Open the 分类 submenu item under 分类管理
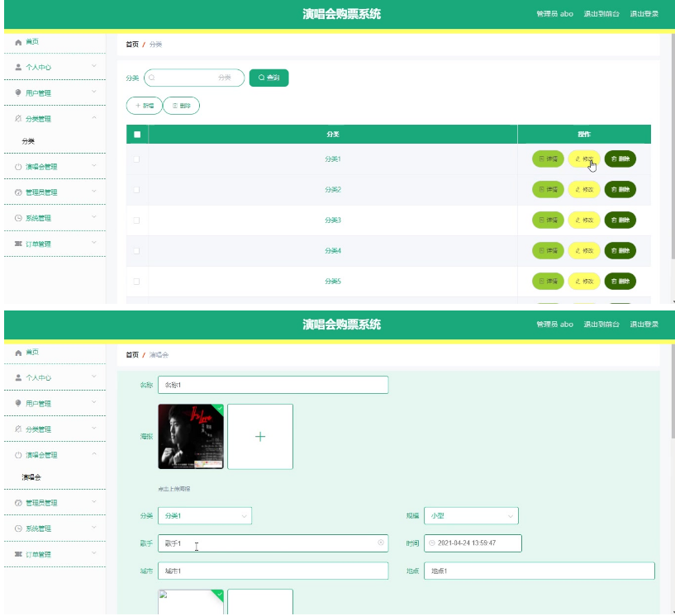675x616 pixels. [28, 141]
